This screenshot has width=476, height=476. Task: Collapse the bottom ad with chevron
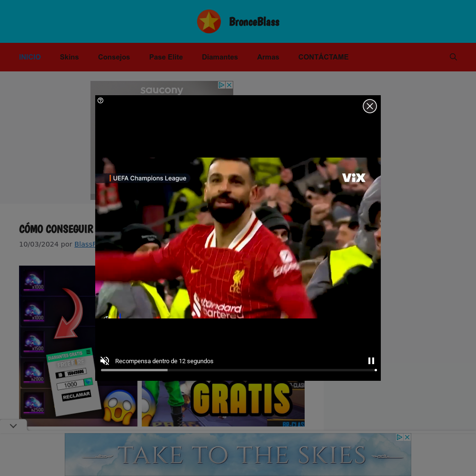pos(13,426)
